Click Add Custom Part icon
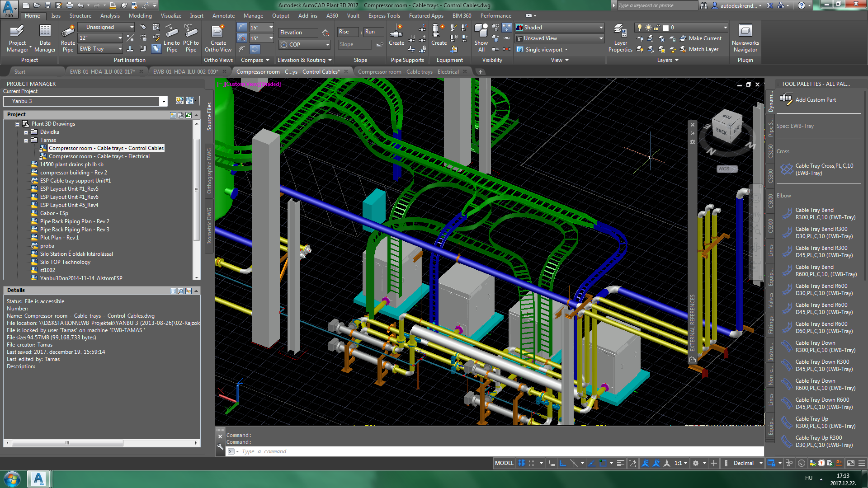This screenshot has height=488, width=868. [786, 99]
